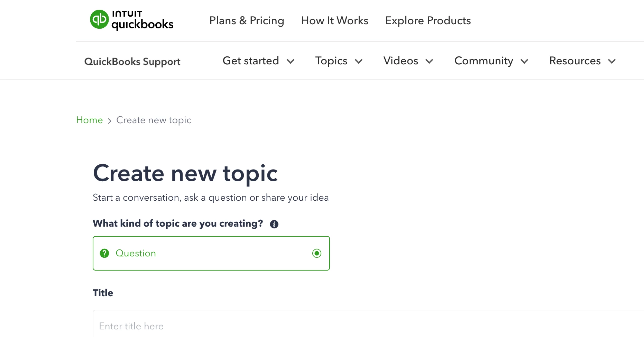Click the green question mark icon
This screenshot has width=644, height=337.
104,253
